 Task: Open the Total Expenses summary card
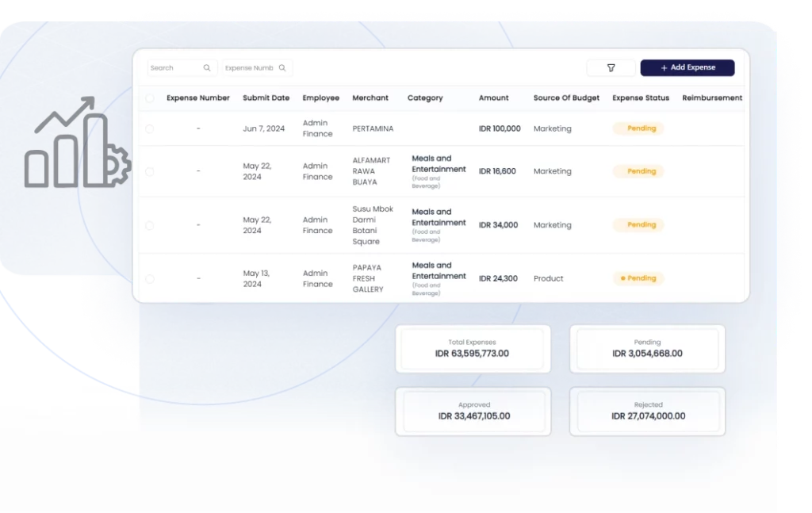point(473,348)
